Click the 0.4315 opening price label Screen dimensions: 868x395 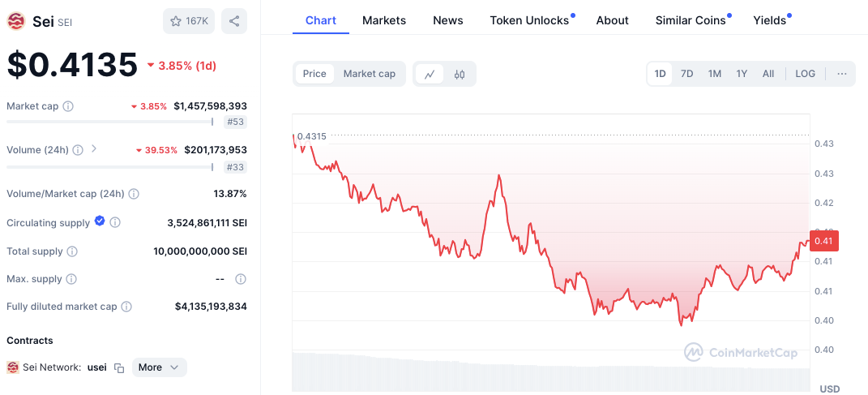click(x=312, y=135)
